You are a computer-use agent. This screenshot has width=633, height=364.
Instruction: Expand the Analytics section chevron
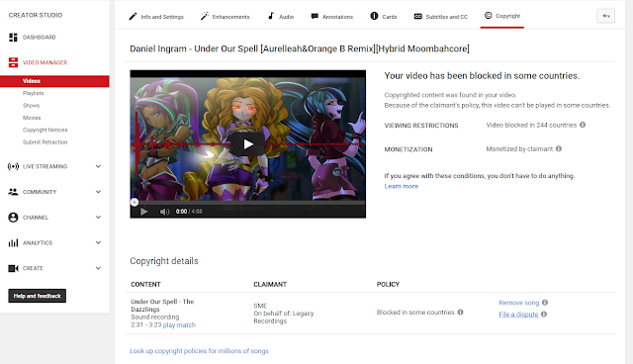(98, 242)
